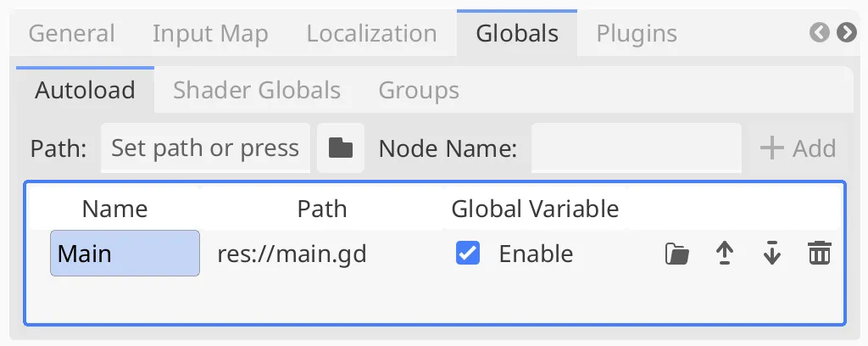Open folder browser for autoload path
The height and width of the screenshot is (346, 868).
[x=341, y=148]
